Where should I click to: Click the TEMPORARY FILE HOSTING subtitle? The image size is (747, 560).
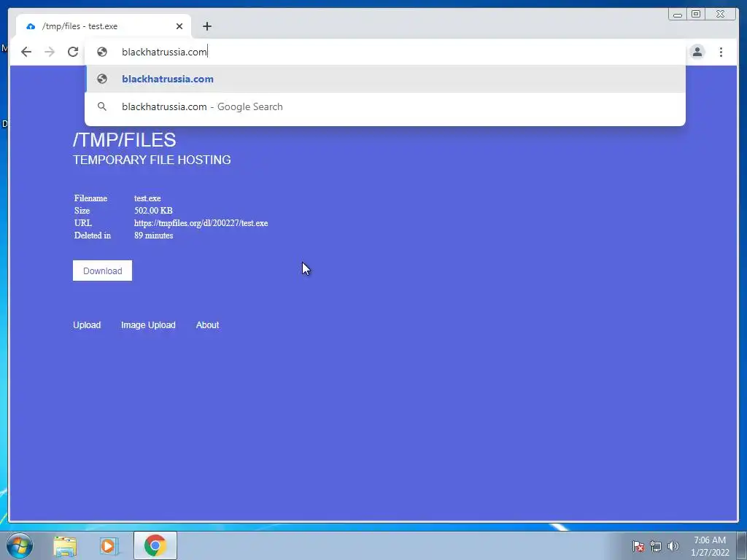(152, 160)
